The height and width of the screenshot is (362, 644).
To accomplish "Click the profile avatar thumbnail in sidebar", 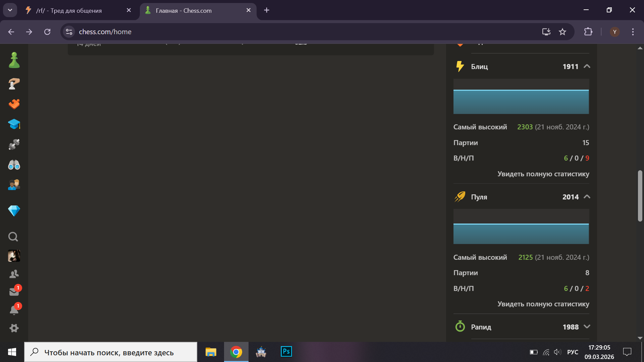I will 14,256.
